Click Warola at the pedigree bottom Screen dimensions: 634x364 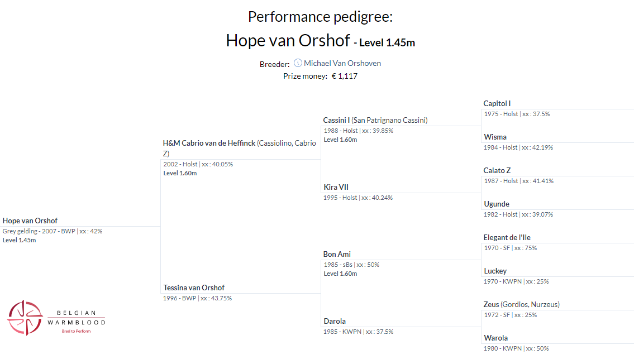[x=495, y=338]
